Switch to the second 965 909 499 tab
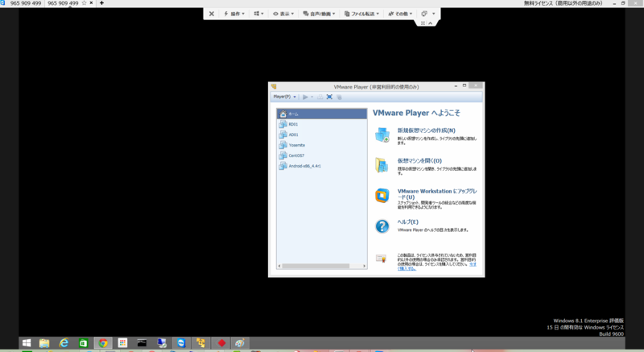This screenshot has width=644, height=352. pos(63,3)
